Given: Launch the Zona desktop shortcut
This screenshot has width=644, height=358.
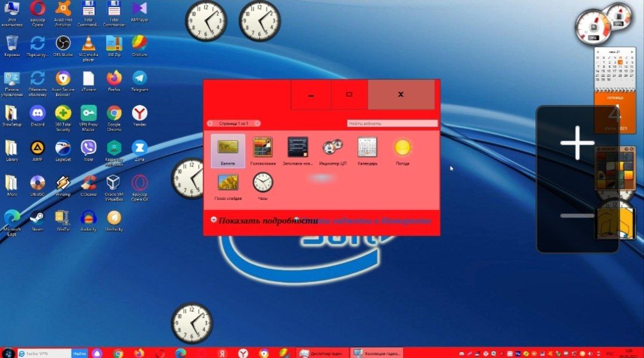Looking at the screenshot, I should (140, 152).
